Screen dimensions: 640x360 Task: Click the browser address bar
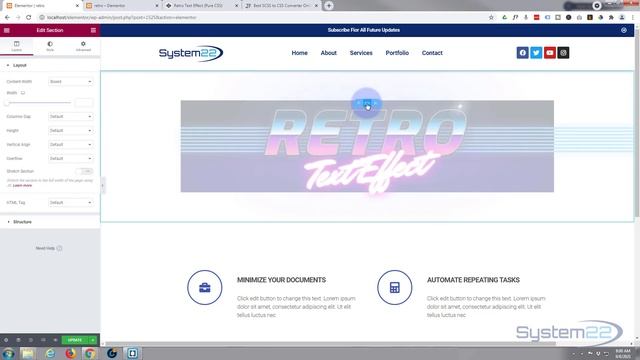tap(261, 18)
